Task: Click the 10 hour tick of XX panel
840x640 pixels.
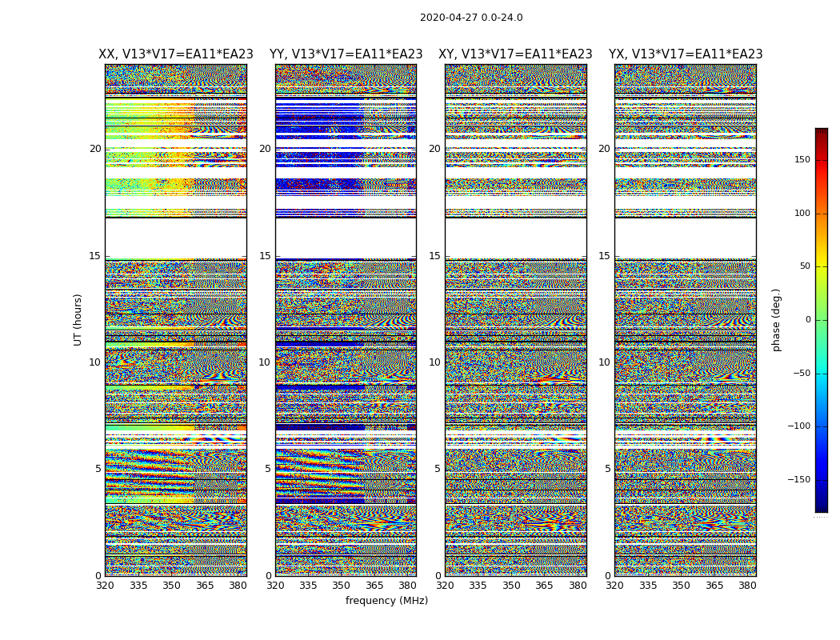Action: 95,362
